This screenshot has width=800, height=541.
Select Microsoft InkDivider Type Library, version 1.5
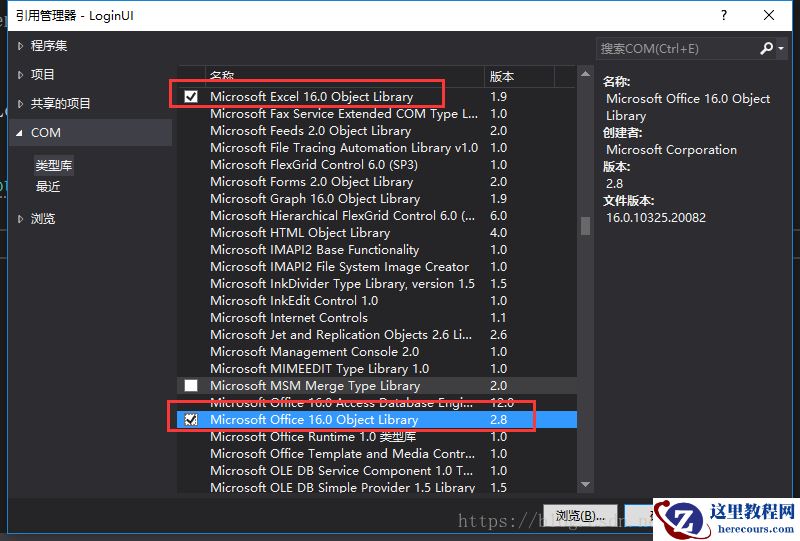coord(378,284)
